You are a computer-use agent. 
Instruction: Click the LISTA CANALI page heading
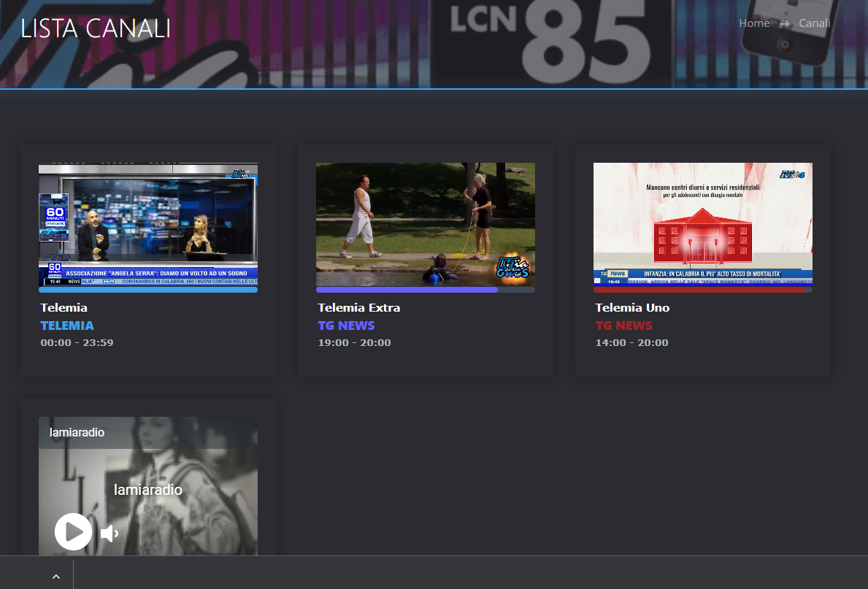[x=96, y=28]
